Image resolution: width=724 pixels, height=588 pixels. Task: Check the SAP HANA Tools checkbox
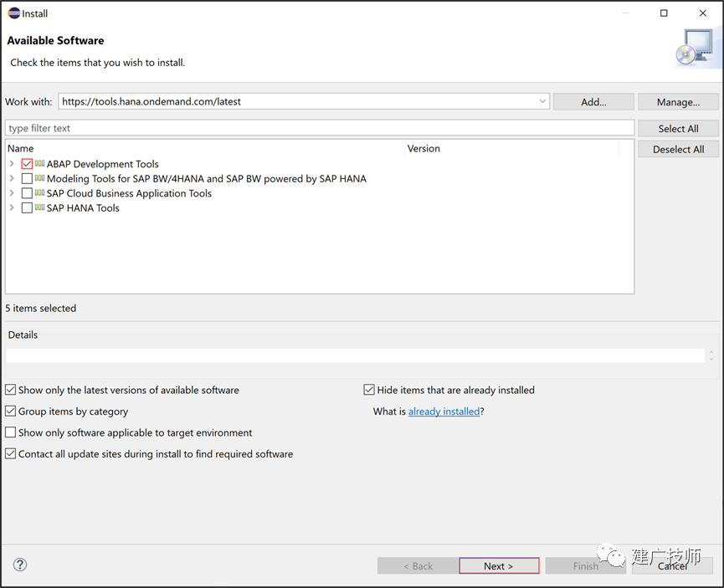tap(27, 207)
